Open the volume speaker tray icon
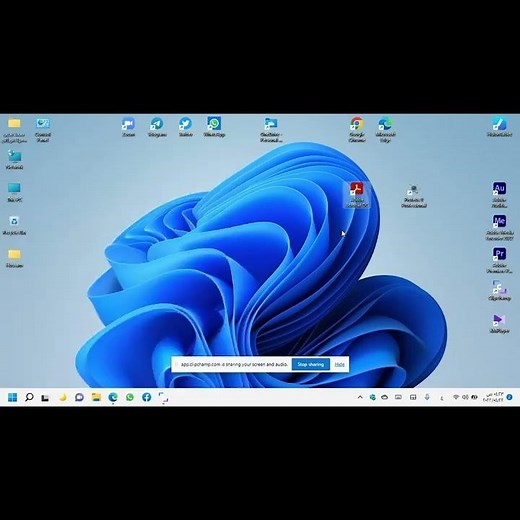 [465, 397]
